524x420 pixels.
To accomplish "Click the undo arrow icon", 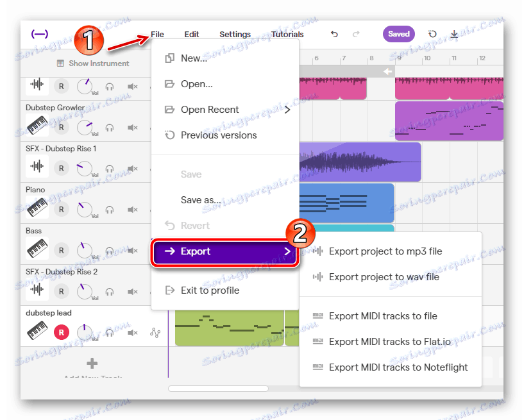I will pos(334,34).
